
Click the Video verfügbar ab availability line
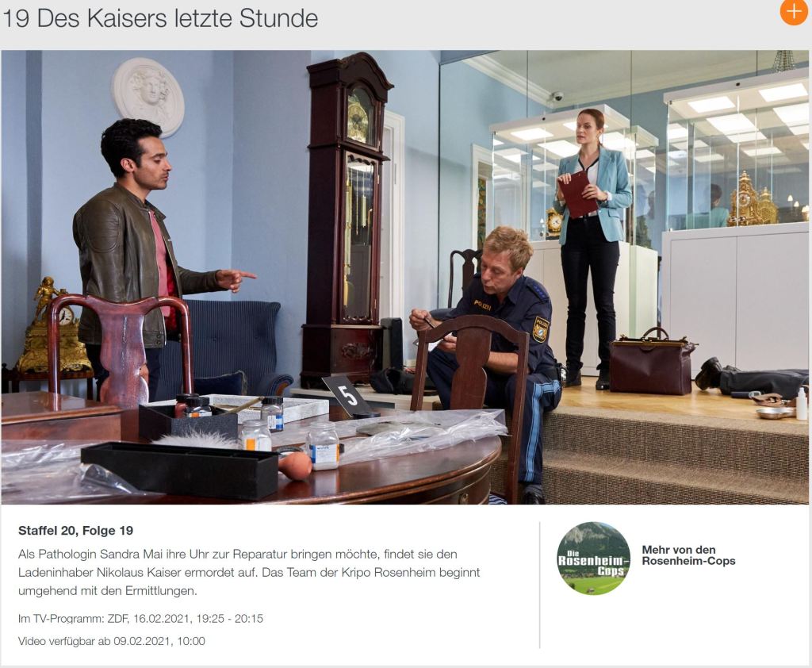111,641
